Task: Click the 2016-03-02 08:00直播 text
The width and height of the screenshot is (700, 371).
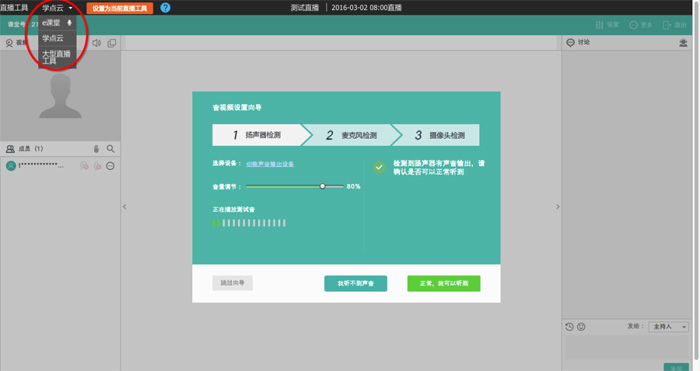Action: click(x=367, y=8)
